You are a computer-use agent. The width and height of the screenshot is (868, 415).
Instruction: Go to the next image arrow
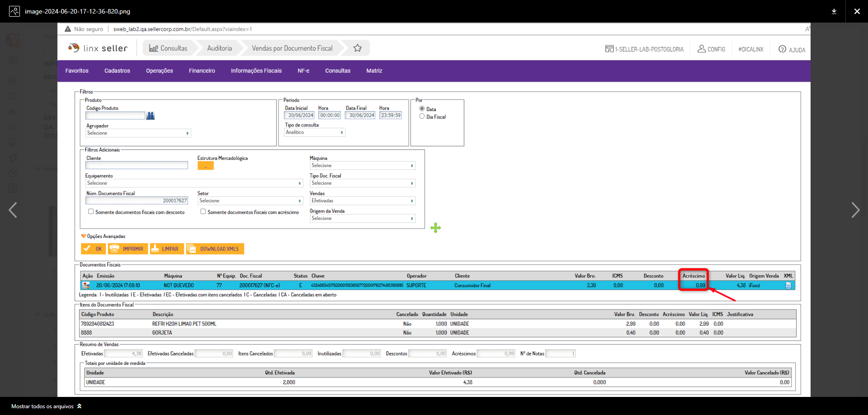(x=855, y=210)
